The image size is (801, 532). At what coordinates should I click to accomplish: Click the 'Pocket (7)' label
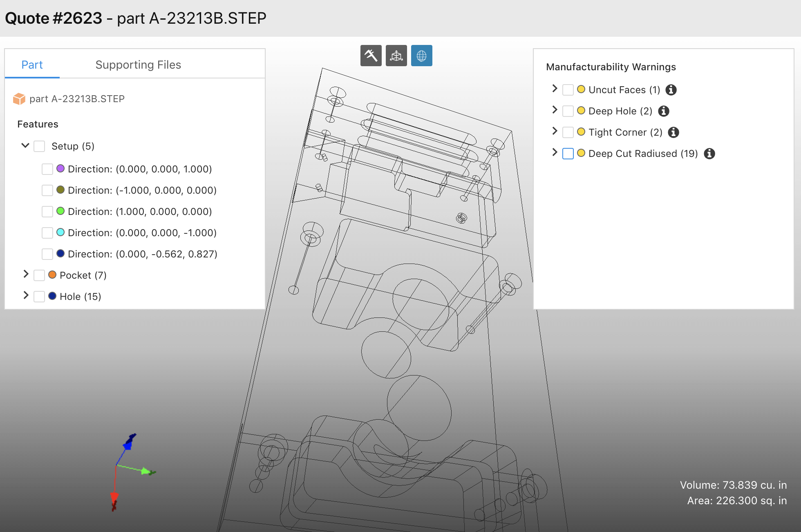(x=83, y=275)
